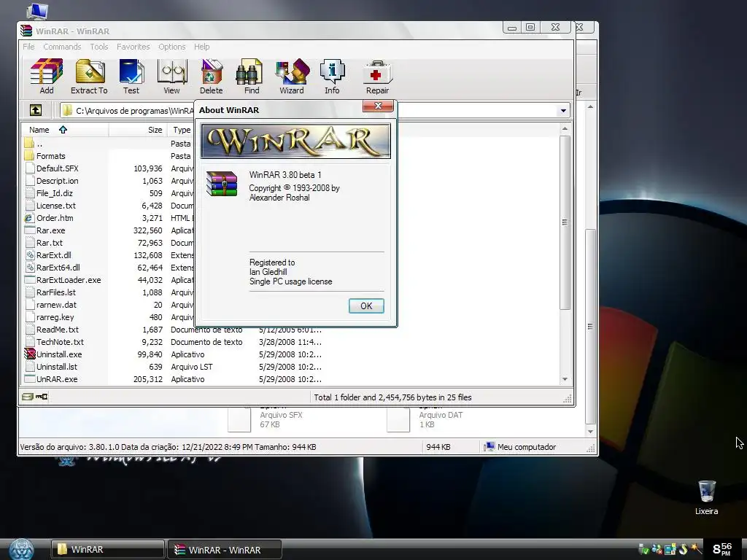This screenshot has height=560, width=747.
Task: Open the Help menu
Action: 201,47
